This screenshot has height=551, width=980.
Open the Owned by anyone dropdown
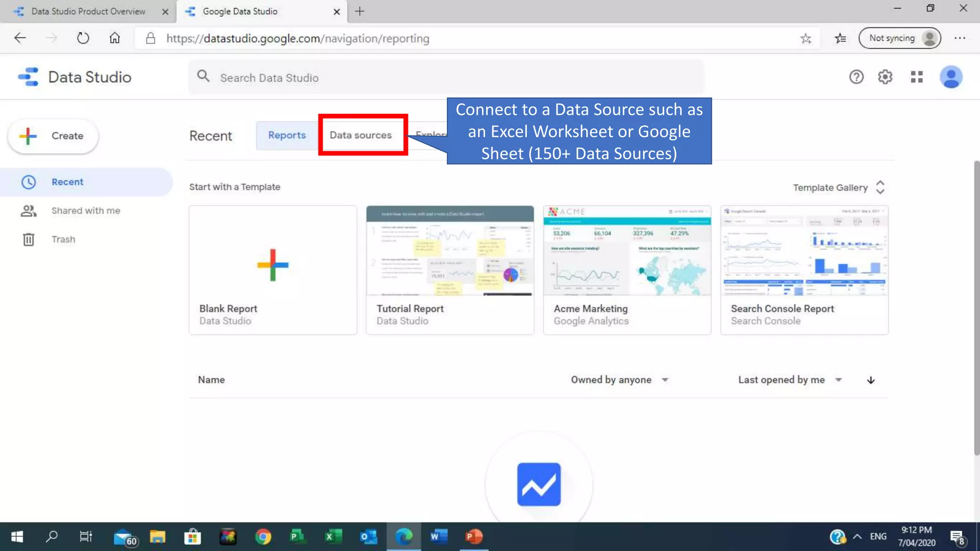pyautogui.click(x=619, y=380)
